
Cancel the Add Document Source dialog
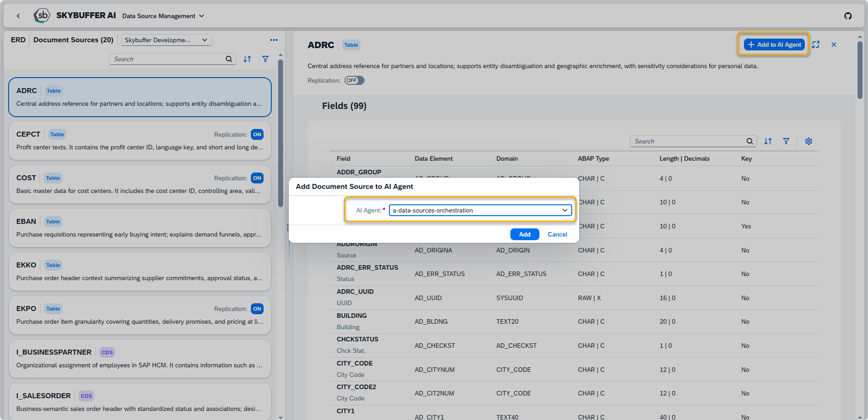(x=557, y=234)
